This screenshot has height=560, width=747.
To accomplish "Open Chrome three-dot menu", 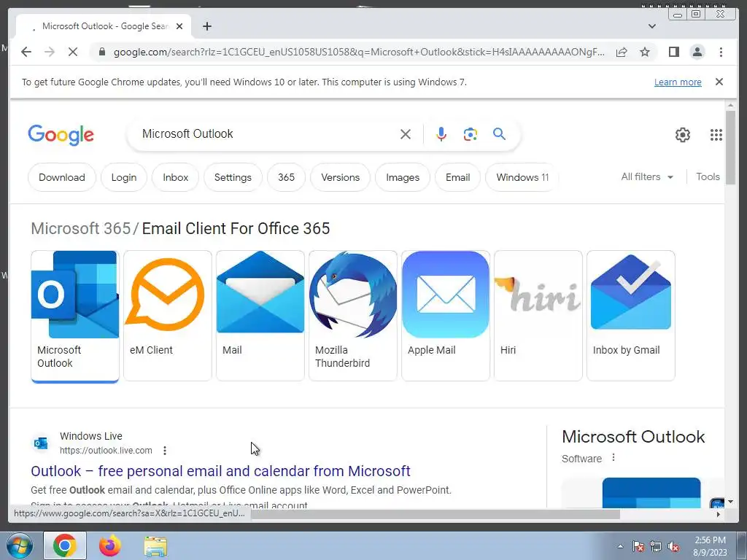I will point(721,52).
